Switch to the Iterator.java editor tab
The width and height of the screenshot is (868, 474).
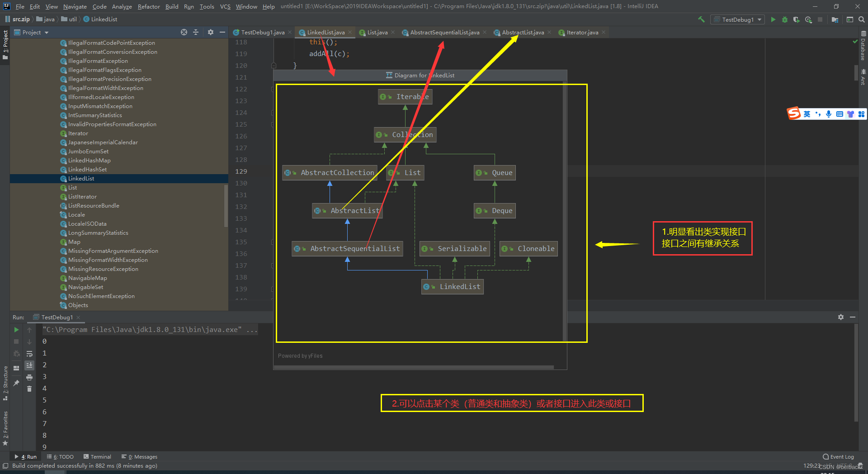(582, 32)
